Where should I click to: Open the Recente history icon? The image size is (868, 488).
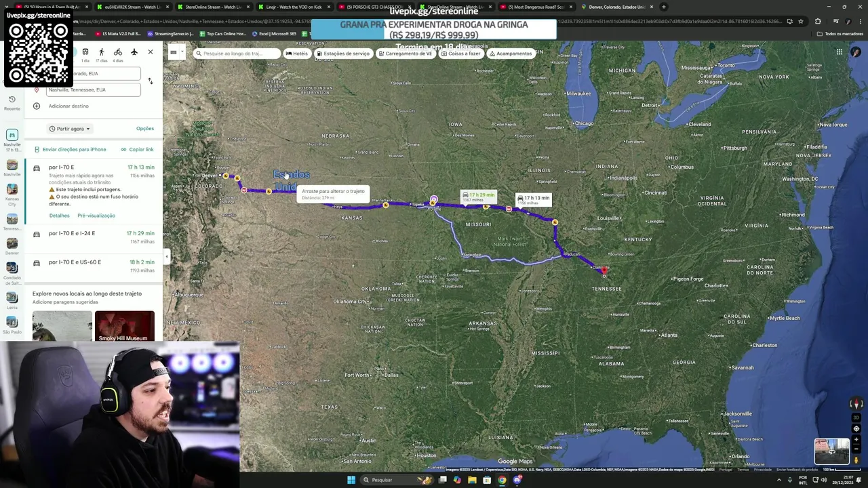click(x=12, y=100)
